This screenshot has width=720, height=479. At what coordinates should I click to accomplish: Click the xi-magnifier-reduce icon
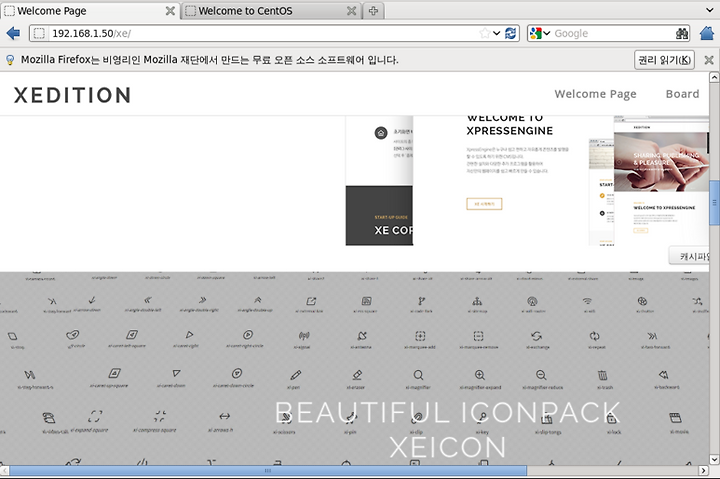(x=541, y=375)
